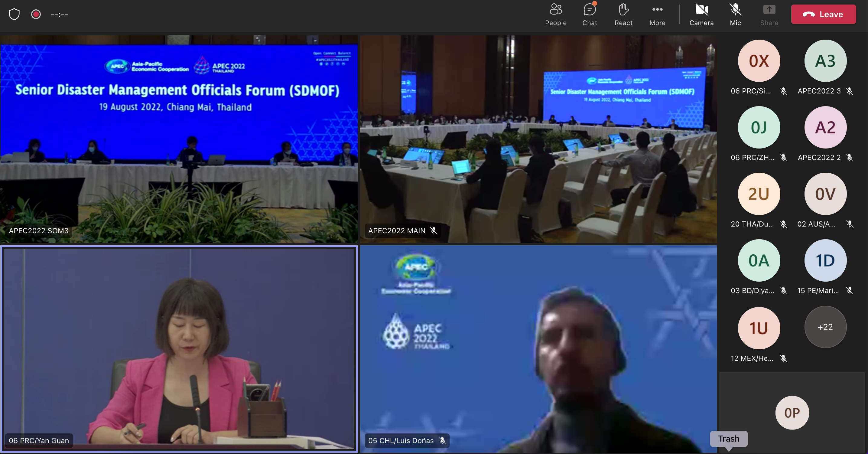This screenshot has height=454, width=868.
Task: Toggle the Camera on
Action: [x=701, y=15]
